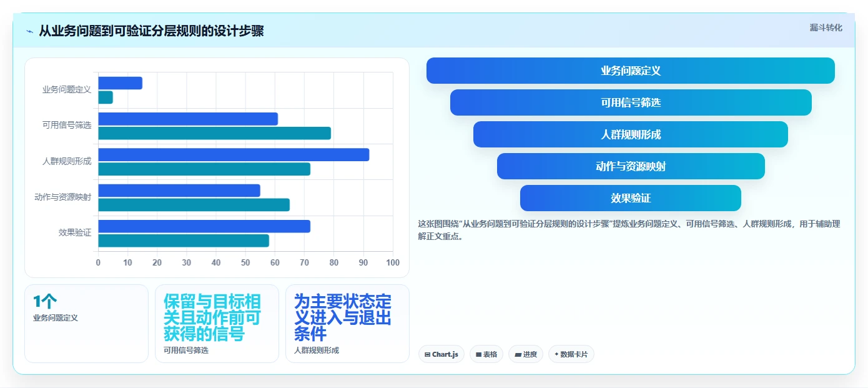
Task: Open the 进度 chip
Action: [526, 354]
